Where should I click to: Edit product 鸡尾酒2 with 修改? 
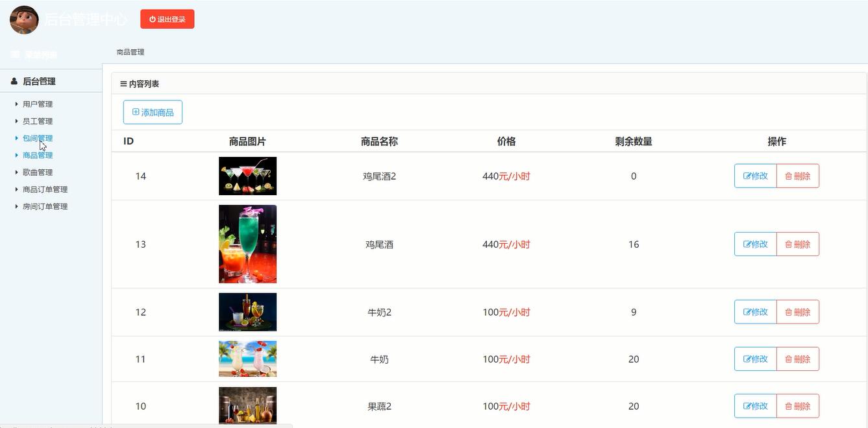(756, 176)
